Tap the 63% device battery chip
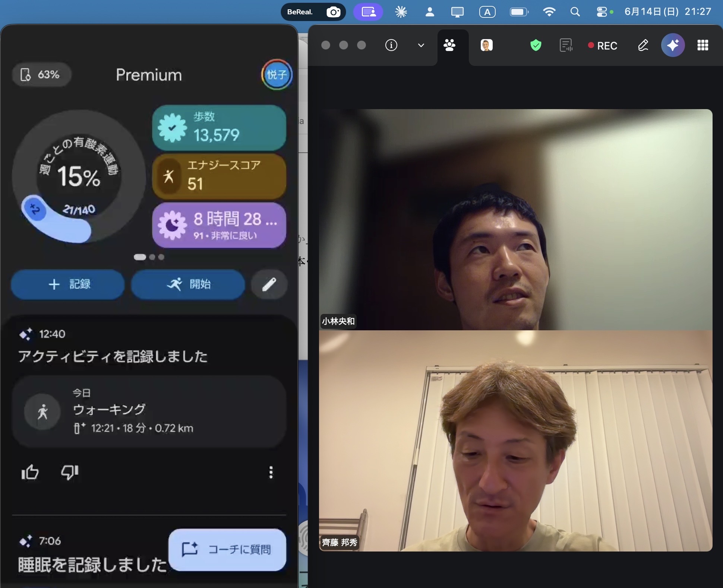This screenshot has height=588, width=723. click(41, 75)
